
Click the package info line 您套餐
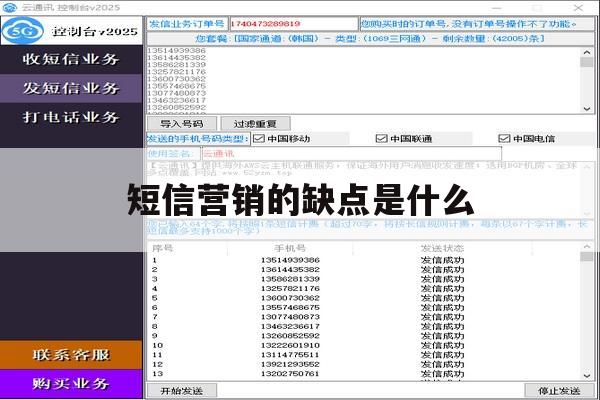coord(370,39)
